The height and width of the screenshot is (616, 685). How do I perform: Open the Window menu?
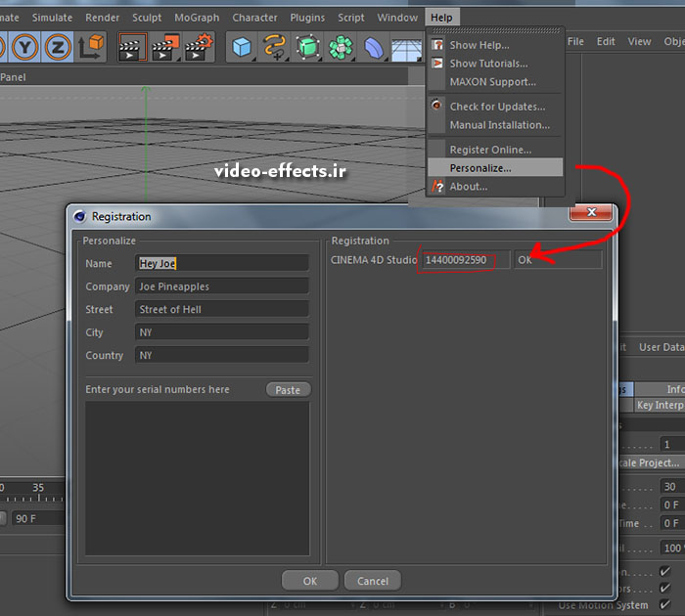coord(397,18)
